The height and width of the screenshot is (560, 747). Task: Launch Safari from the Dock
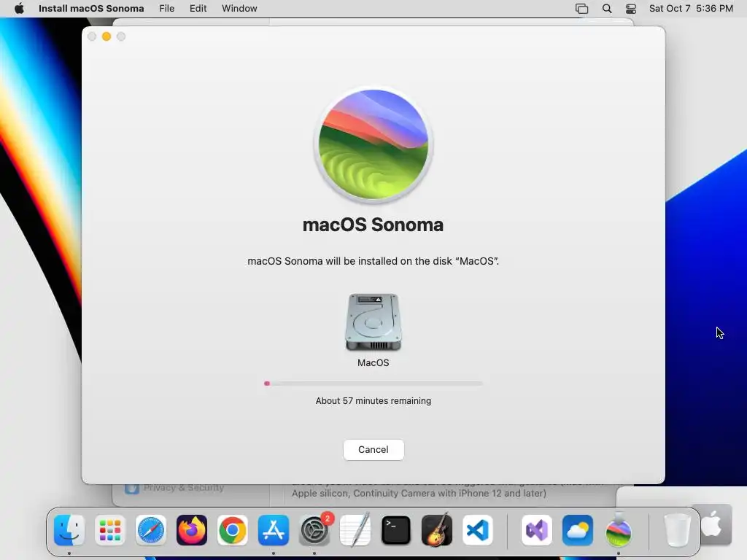pos(151,530)
